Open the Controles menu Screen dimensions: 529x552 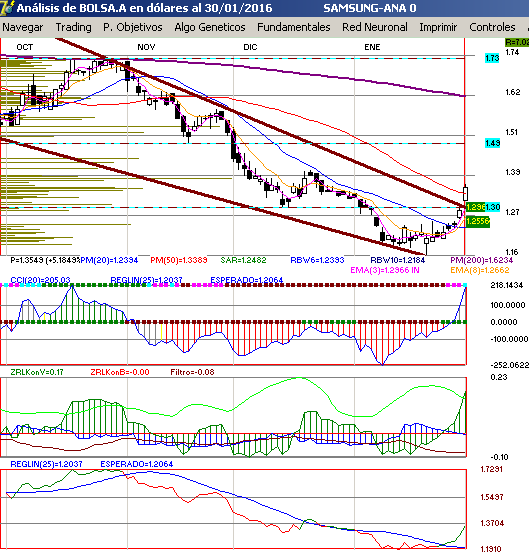(x=492, y=27)
